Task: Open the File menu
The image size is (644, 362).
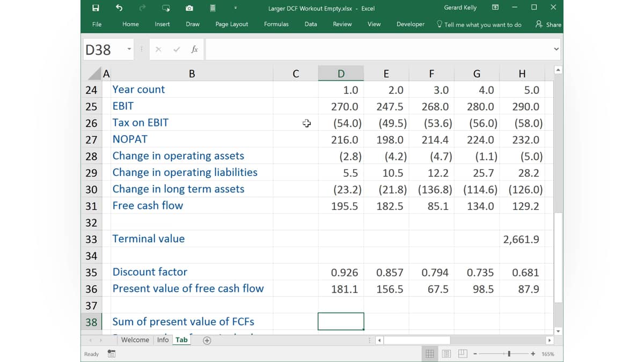Action: coord(97,24)
